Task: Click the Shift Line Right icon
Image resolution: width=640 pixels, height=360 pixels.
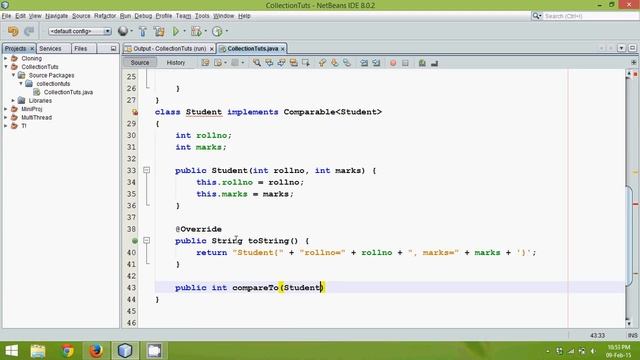Action: click(x=376, y=63)
